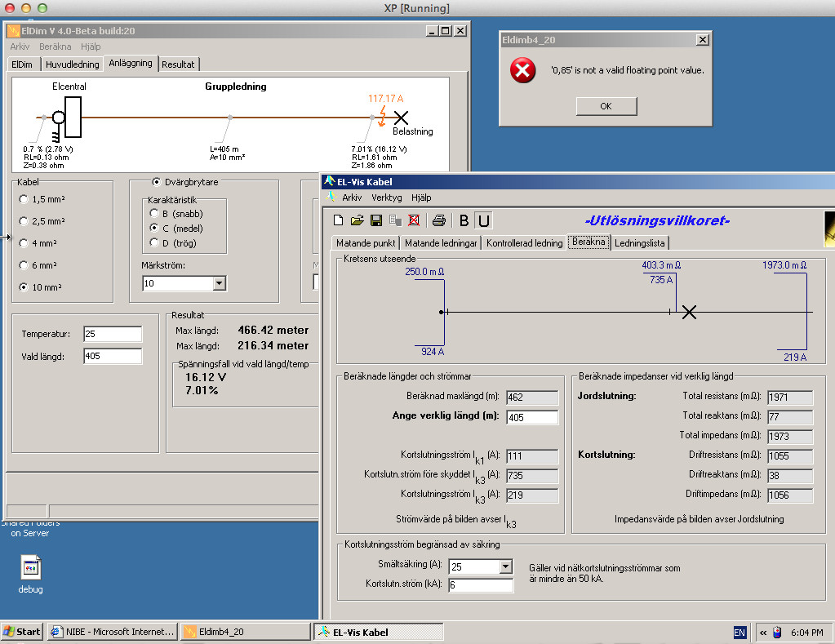Click the new document toolbar icon
The image size is (835, 644).
tap(339, 220)
